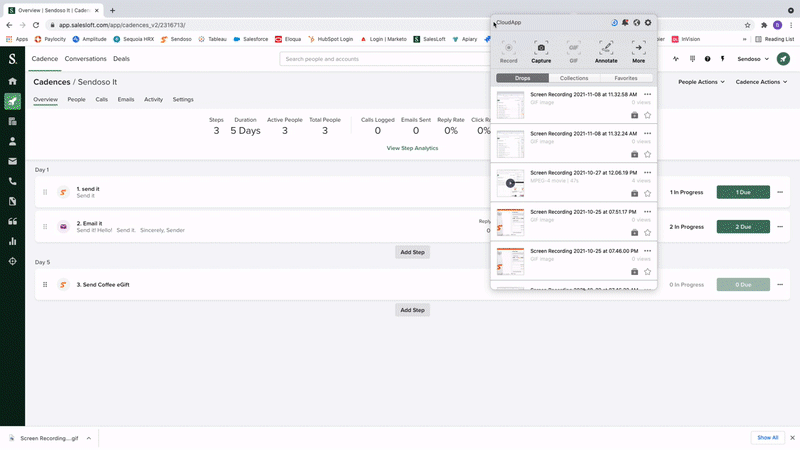Star the 11.32.58 AM screen recording
This screenshot has width=800, height=450.
(648, 115)
